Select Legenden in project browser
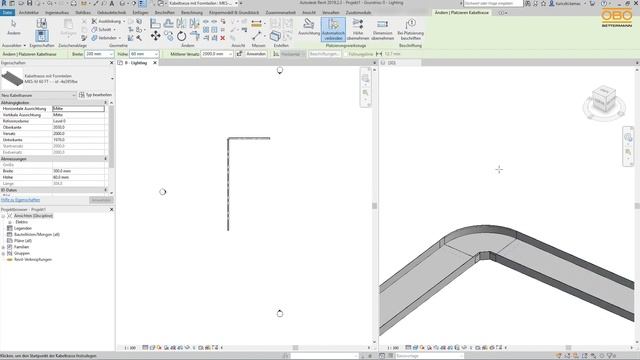The image size is (640, 360). 22,228
